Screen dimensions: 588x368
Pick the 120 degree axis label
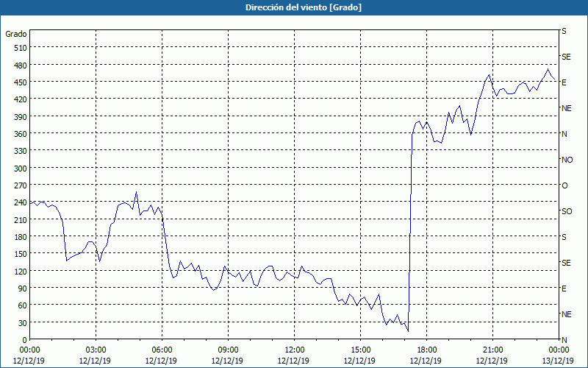point(21,271)
